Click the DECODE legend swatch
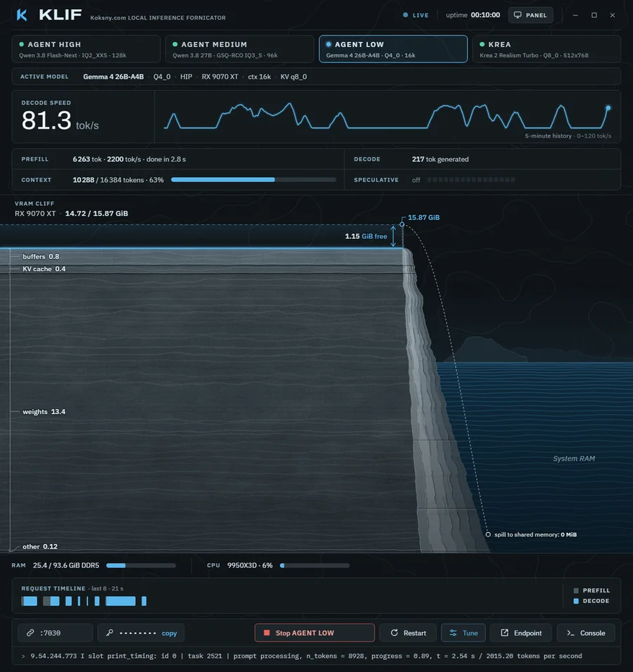The image size is (633, 672). coord(576,601)
